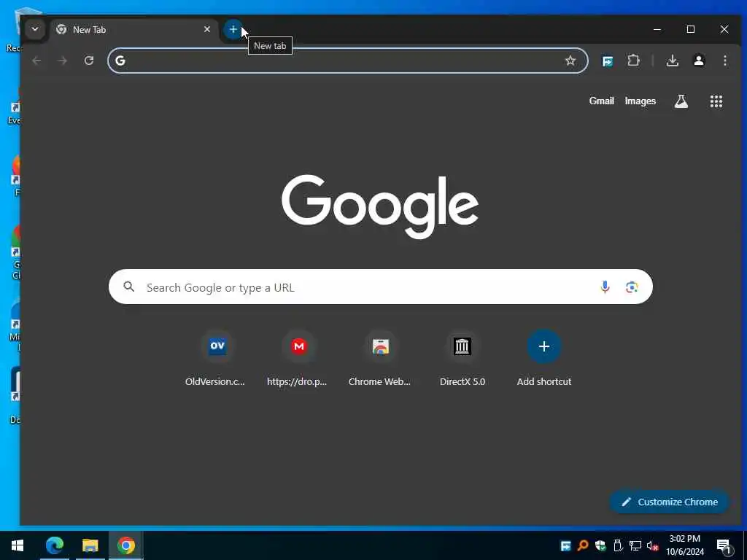This screenshot has width=747, height=560.
Task: Open a new tab with plus button
Action: pos(233,29)
